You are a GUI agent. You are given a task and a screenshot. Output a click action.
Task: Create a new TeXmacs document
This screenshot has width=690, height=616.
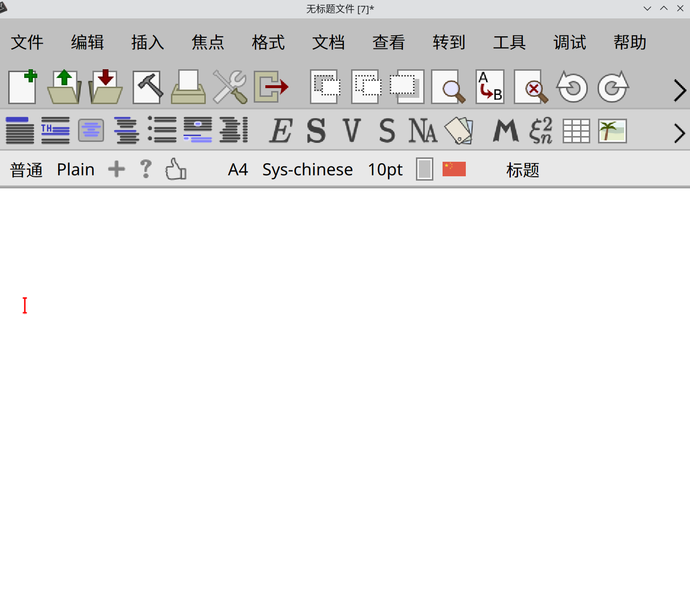coord(22,87)
